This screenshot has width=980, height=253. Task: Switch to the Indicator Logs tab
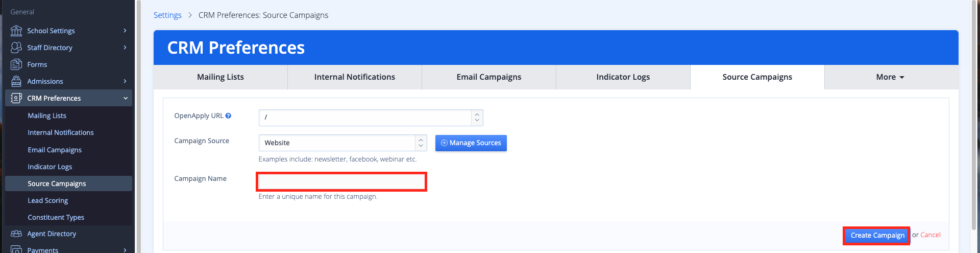click(623, 77)
